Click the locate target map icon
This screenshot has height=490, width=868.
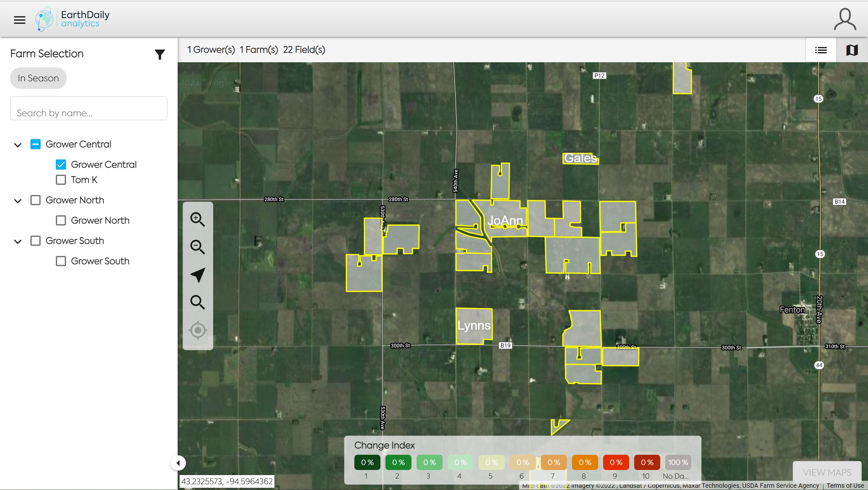click(x=197, y=330)
